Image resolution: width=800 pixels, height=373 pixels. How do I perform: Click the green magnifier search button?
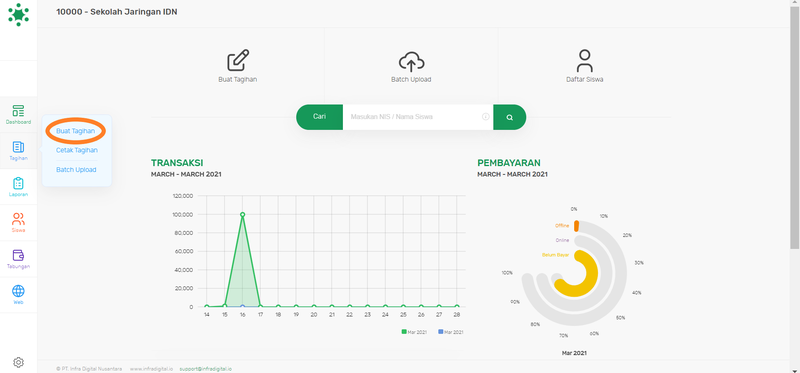[509, 117]
